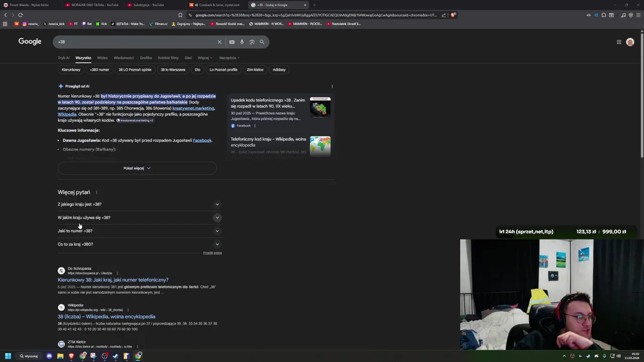Open AI overview three-dot options
Screen dimensions: 644x362
coord(332,86)
